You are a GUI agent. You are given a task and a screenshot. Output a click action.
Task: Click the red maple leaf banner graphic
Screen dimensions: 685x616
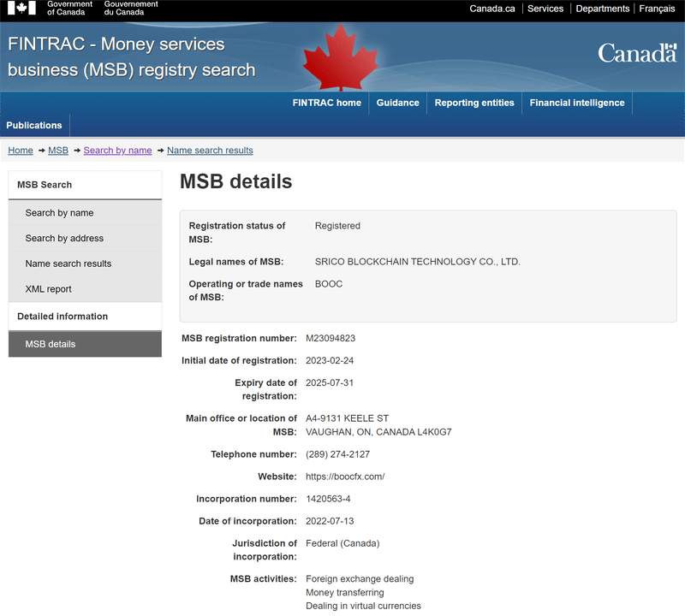point(341,57)
